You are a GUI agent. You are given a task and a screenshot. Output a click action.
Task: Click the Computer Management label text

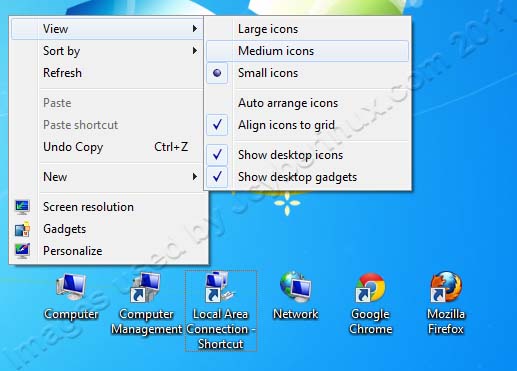point(146,322)
